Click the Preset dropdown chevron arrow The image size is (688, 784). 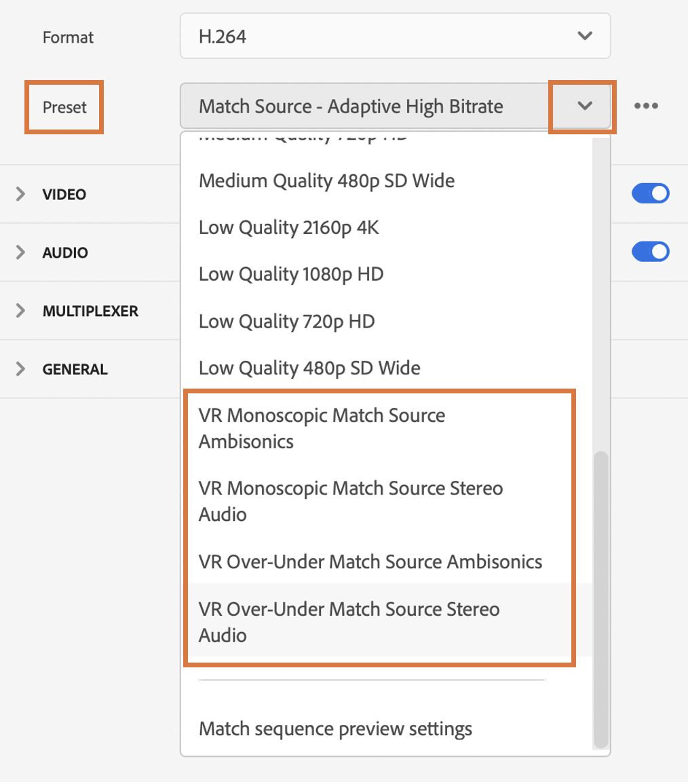coord(584,106)
